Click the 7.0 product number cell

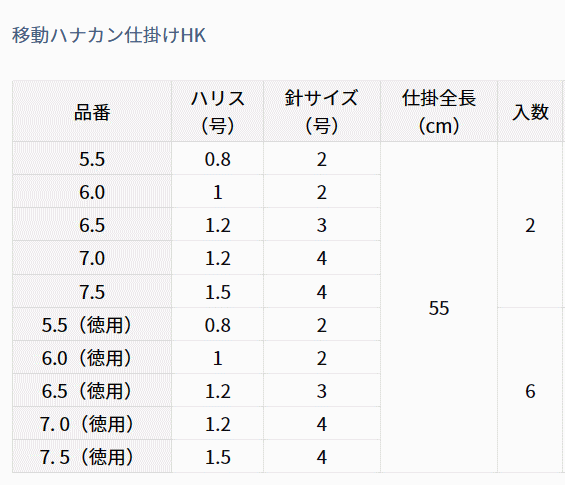point(92,258)
